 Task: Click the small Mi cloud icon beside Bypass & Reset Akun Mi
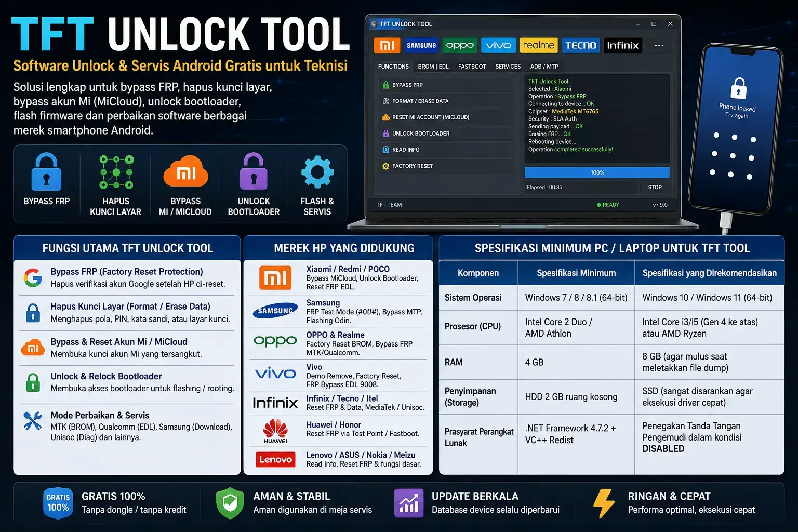33,347
